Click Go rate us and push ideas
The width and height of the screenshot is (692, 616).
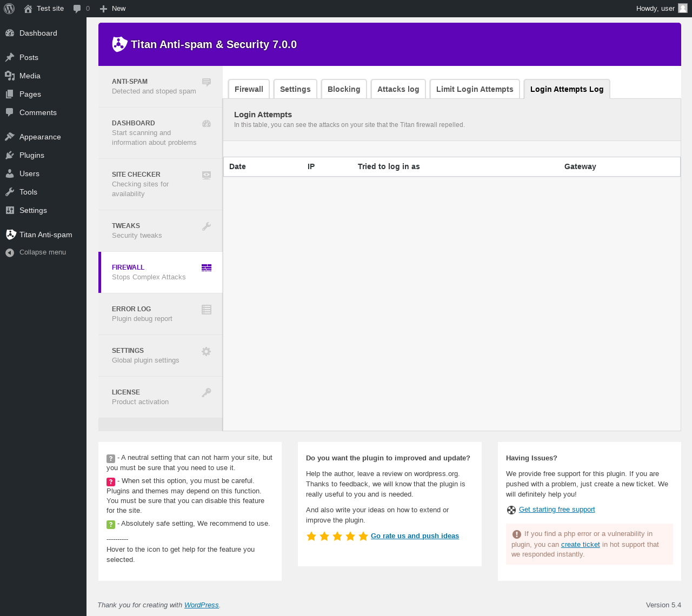415,536
